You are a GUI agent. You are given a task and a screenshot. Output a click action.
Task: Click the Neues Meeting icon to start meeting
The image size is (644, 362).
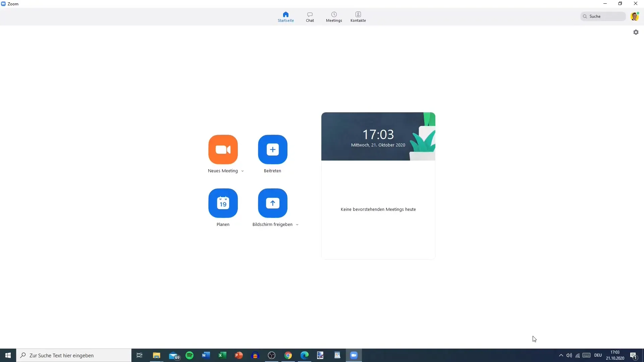click(223, 149)
